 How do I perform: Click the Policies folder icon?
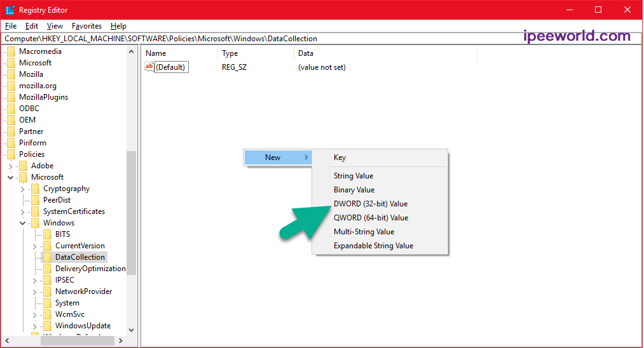(11, 154)
